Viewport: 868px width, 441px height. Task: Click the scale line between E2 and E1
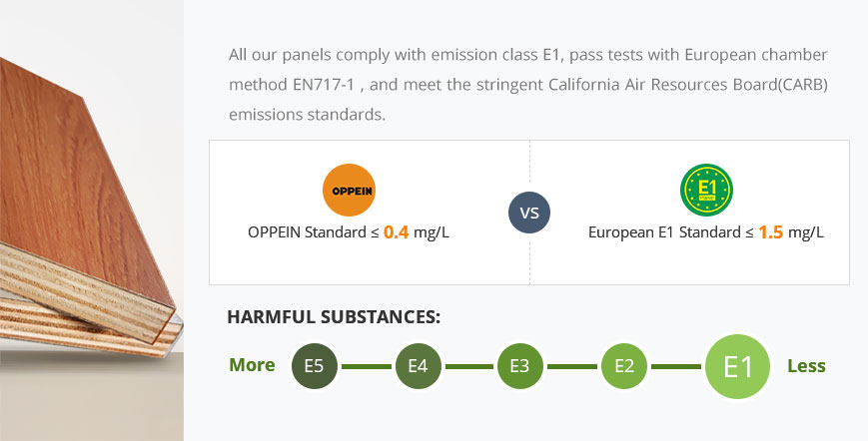(676, 366)
